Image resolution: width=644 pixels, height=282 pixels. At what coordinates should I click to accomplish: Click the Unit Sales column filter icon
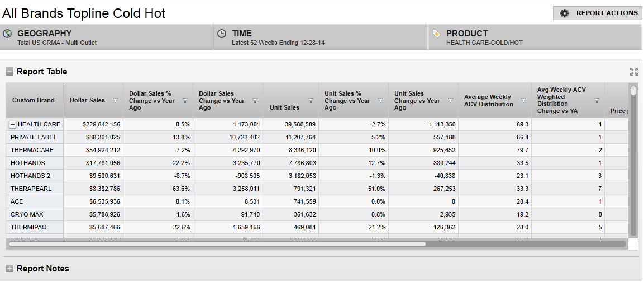coord(311,101)
